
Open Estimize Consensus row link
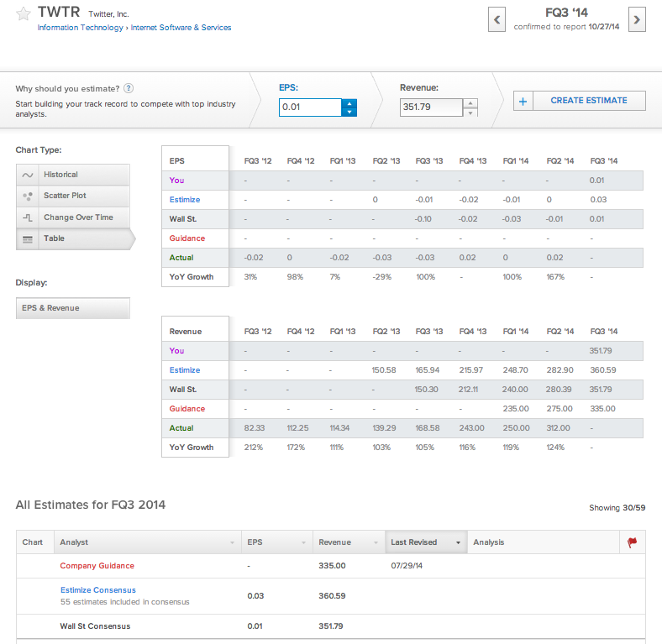[98, 590]
